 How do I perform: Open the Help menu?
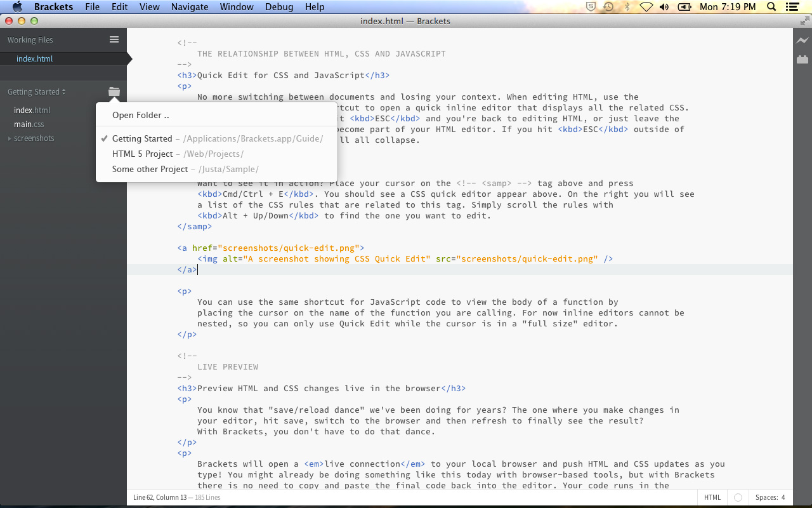coord(315,7)
